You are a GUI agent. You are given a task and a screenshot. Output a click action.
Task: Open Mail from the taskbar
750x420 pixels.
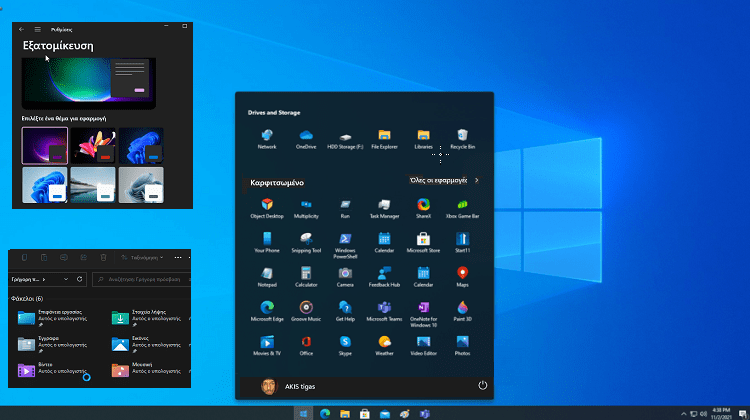(x=385, y=414)
